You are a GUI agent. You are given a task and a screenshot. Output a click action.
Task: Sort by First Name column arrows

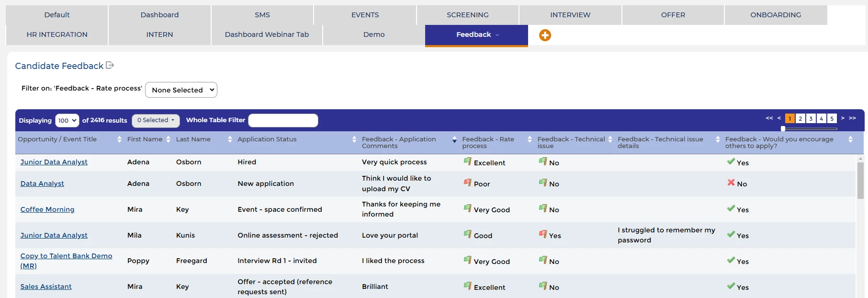[x=168, y=139]
